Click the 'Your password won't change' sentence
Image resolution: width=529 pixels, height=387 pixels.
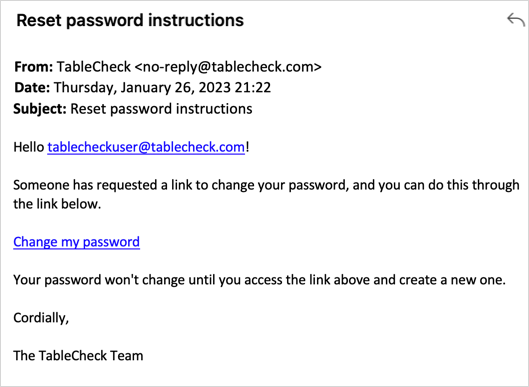coord(259,280)
